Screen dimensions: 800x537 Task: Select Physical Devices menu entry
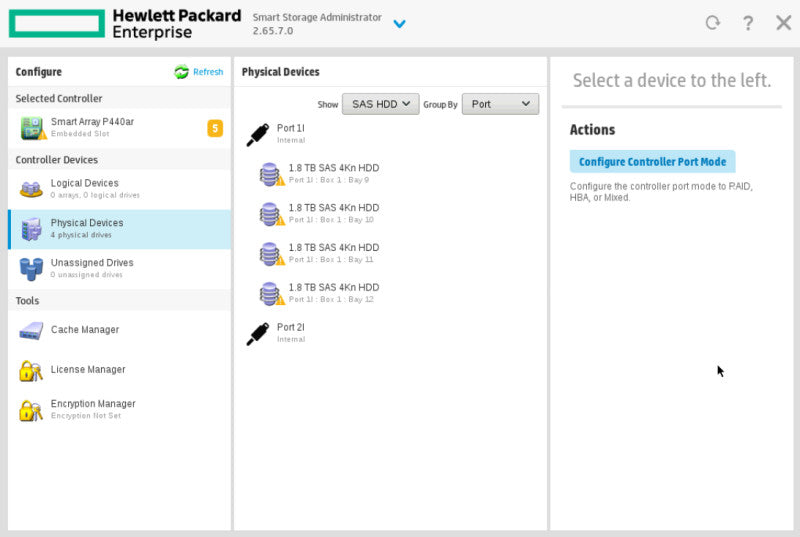[119, 229]
